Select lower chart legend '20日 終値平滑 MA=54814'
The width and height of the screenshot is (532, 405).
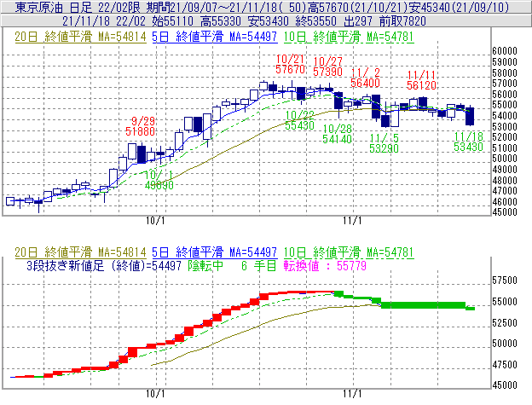point(80,252)
